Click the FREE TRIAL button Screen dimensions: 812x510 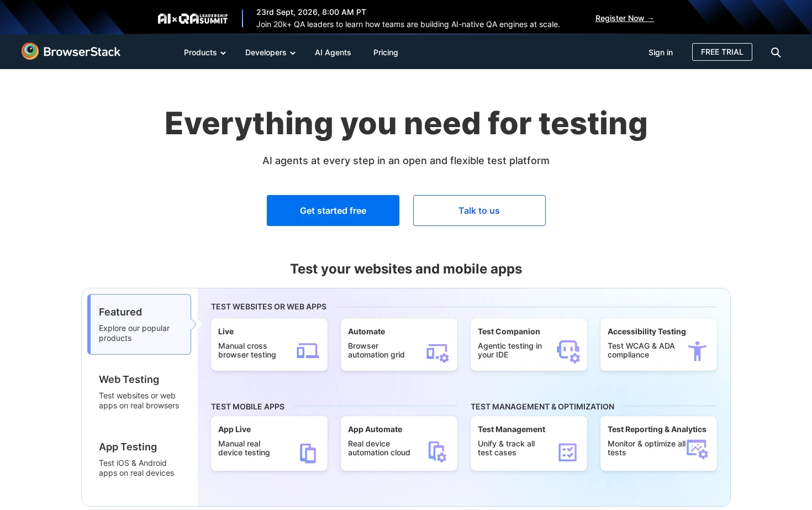click(x=722, y=52)
